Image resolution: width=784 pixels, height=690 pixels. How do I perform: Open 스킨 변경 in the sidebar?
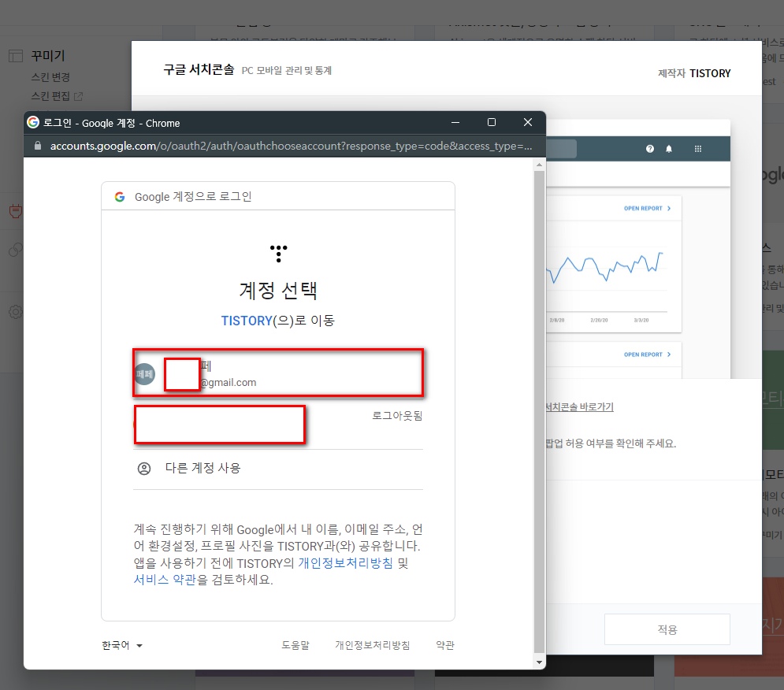(50, 77)
